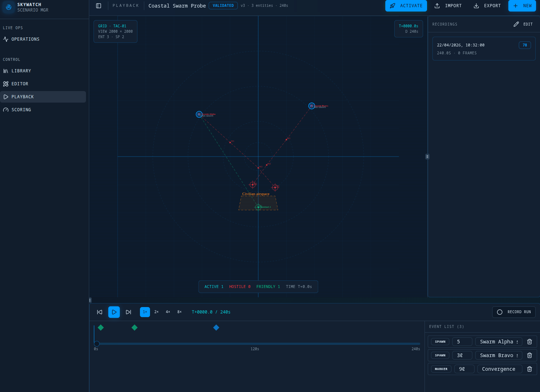The height and width of the screenshot is (392, 540).
Task: Delete the Convergence marker event
Action: [x=530, y=369]
